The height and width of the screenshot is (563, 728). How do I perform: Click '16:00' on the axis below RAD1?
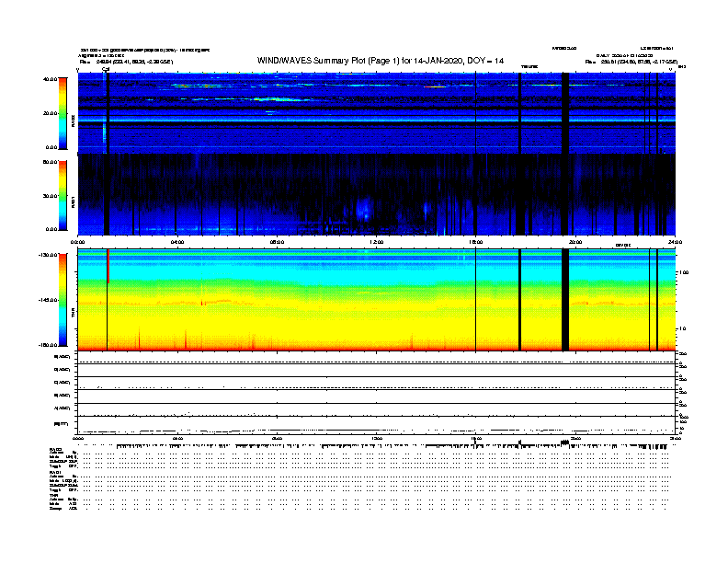click(476, 242)
